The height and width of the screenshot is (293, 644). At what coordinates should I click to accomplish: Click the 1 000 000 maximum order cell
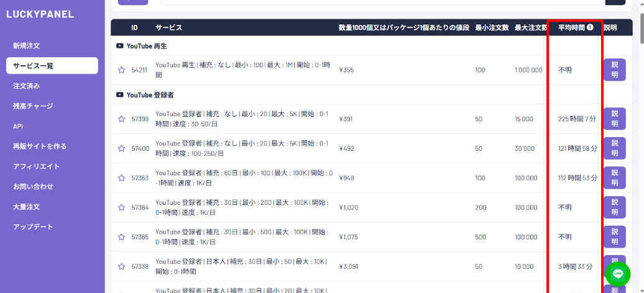pyautogui.click(x=528, y=70)
